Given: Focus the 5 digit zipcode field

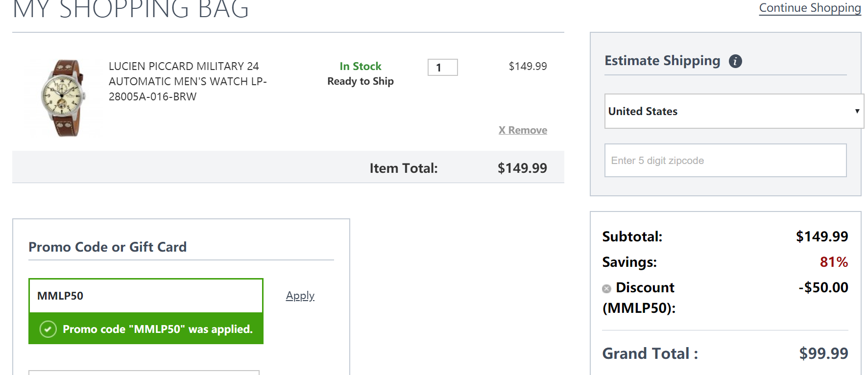Looking at the screenshot, I should (725, 160).
